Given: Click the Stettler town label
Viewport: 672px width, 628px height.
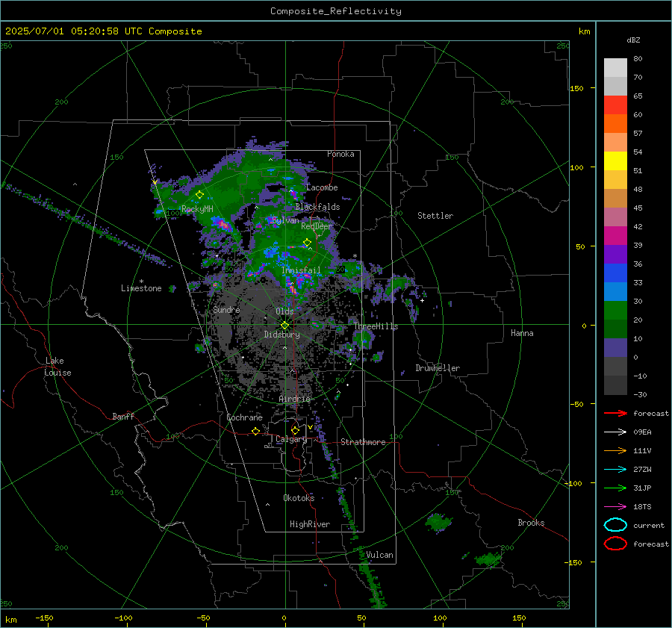Looking at the screenshot, I should click(435, 216).
